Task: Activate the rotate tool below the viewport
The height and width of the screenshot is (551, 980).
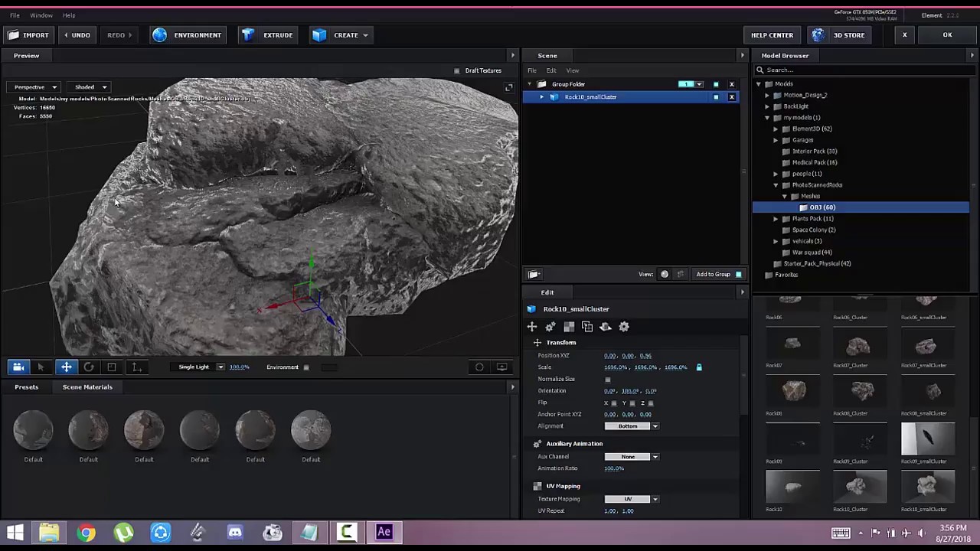Action: tap(89, 367)
